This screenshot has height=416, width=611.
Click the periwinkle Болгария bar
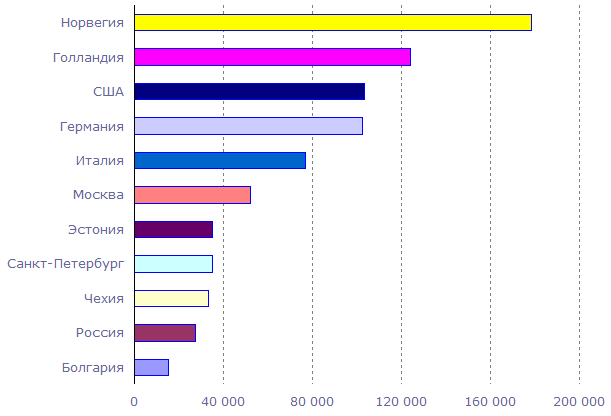tap(152, 367)
